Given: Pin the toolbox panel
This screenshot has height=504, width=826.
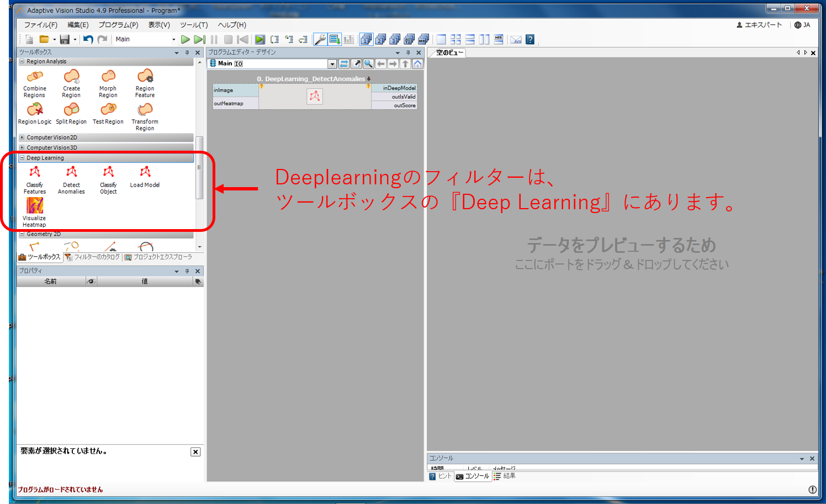Looking at the screenshot, I should [187, 53].
